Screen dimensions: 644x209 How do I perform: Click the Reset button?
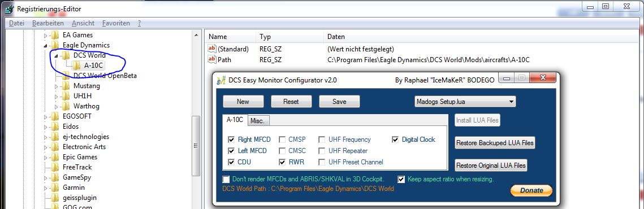291,102
